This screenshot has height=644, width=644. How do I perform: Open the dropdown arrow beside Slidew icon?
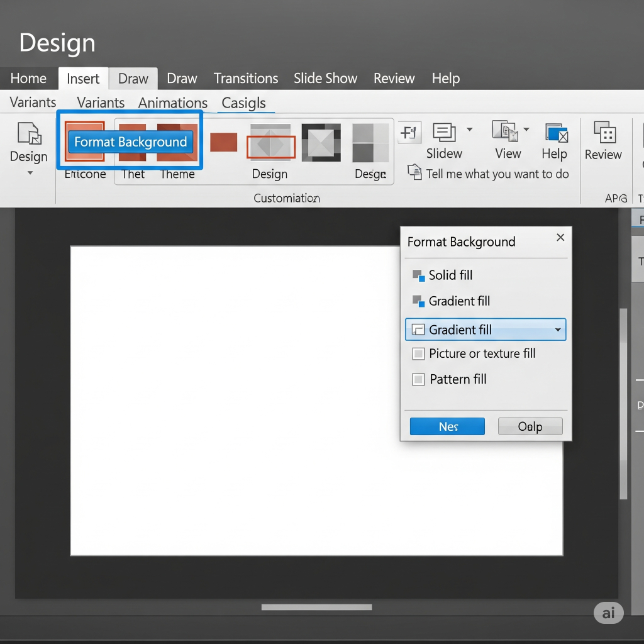(x=469, y=130)
